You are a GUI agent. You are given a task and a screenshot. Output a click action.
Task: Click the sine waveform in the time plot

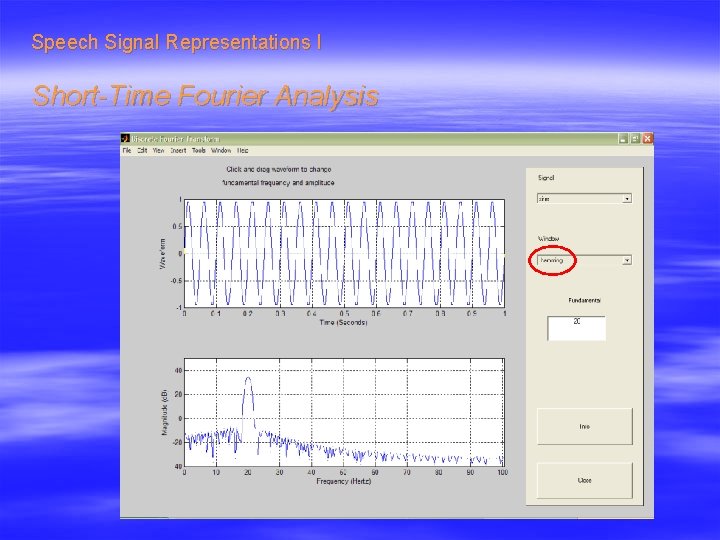tap(344, 253)
